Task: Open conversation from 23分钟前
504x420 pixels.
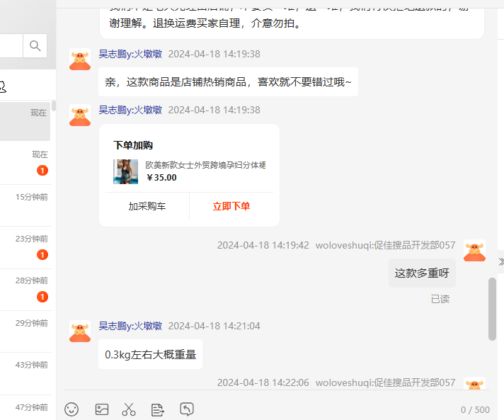Action: pos(25,248)
